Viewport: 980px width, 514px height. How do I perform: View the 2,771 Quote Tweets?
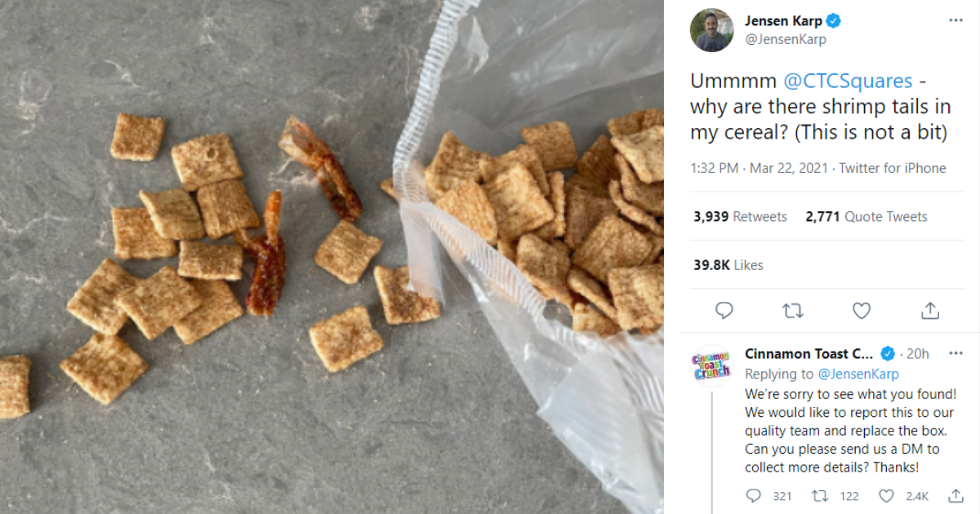pyautogui.click(x=866, y=217)
